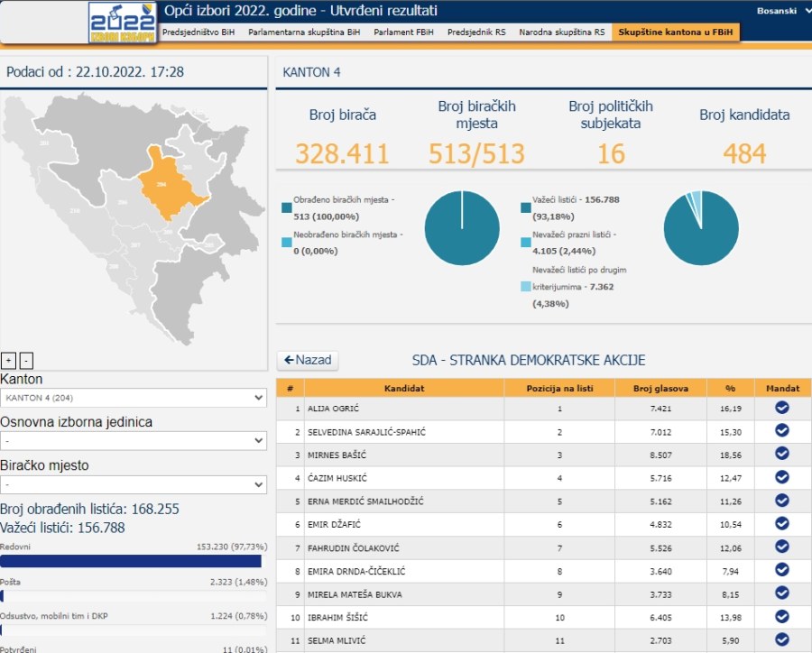Open the Narodna skupština RS tab
Image resolution: width=812 pixels, height=653 pixels.
(x=561, y=32)
